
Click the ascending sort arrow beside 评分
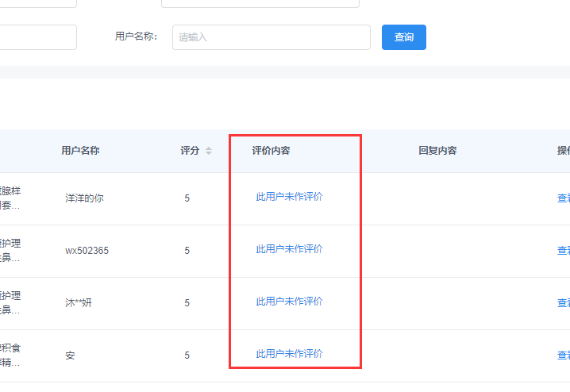click(x=209, y=148)
